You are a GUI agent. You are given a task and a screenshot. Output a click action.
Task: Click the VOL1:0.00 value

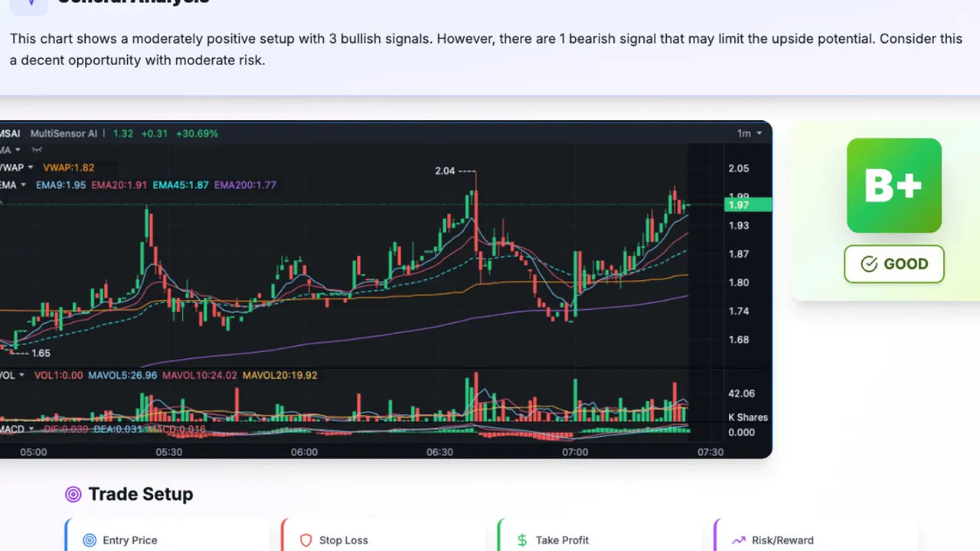[x=58, y=376]
